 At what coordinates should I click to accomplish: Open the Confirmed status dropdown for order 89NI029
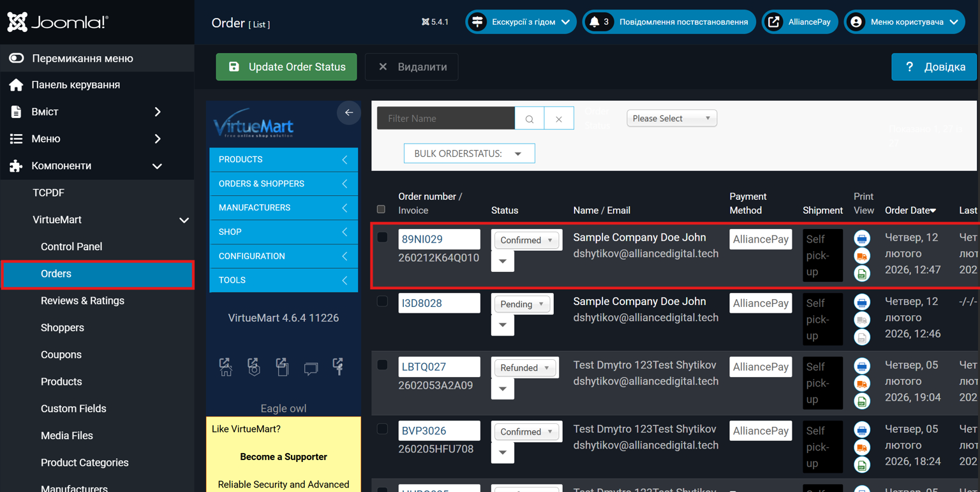coord(526,240)
